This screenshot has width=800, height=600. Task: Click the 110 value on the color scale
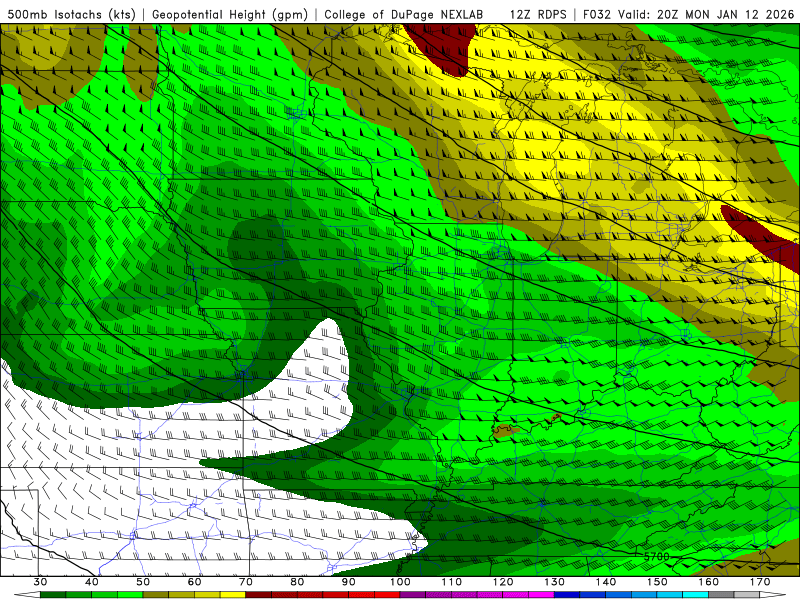pyautogui.click(x=452, y=582)
